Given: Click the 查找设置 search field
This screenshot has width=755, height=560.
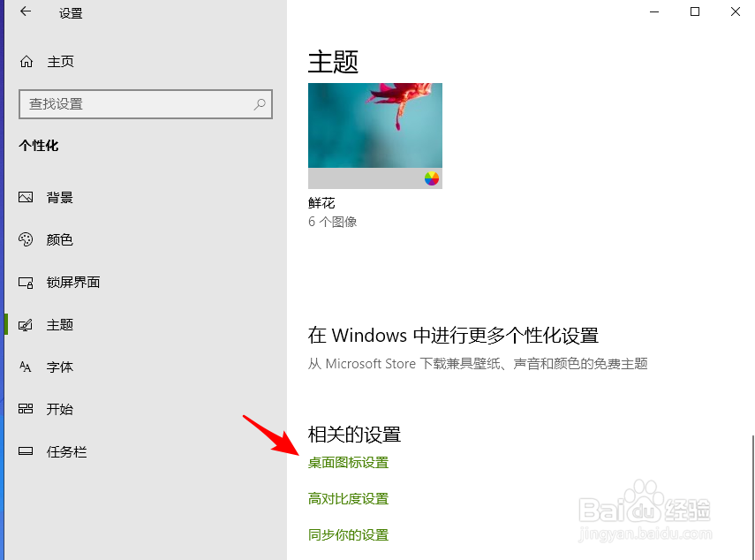Looking at the screenshot, I should 146,104.
